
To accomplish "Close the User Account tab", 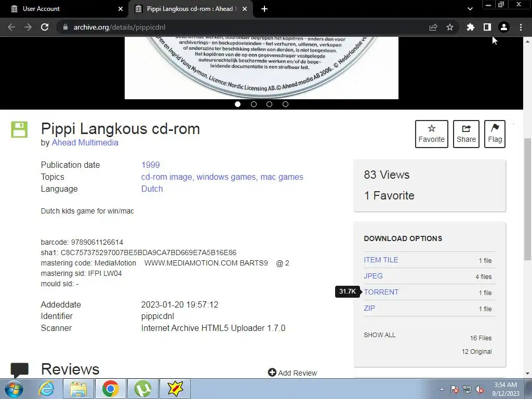I will pos(121,9).
